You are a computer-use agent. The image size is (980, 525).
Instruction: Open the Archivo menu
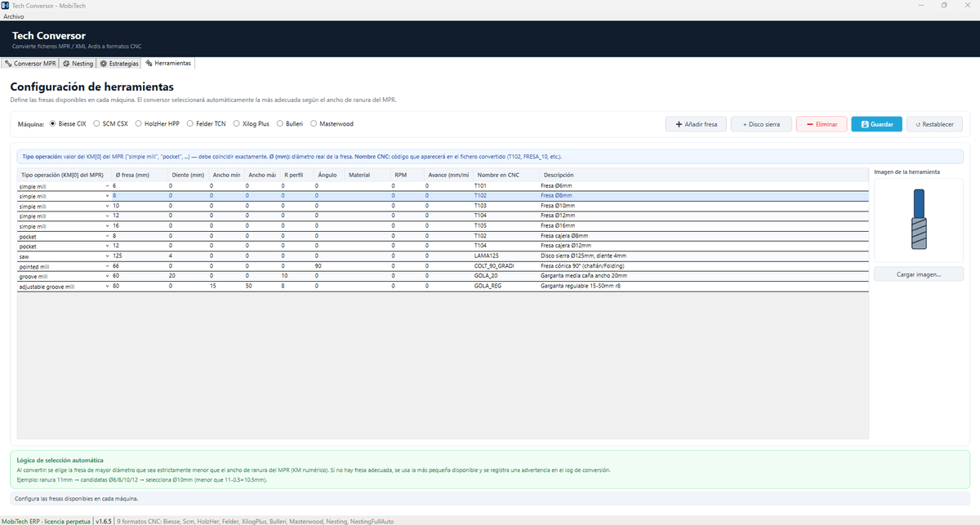(x=14, y=16)
